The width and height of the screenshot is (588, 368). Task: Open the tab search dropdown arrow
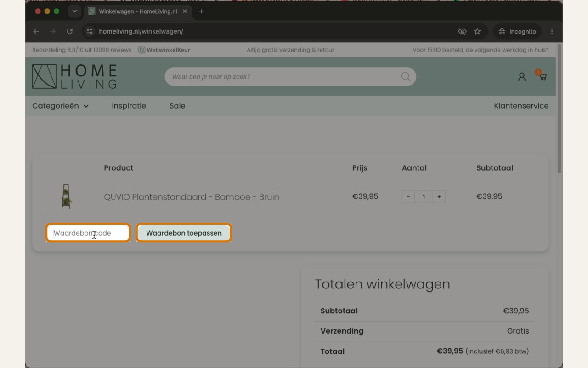pos(74,11)
